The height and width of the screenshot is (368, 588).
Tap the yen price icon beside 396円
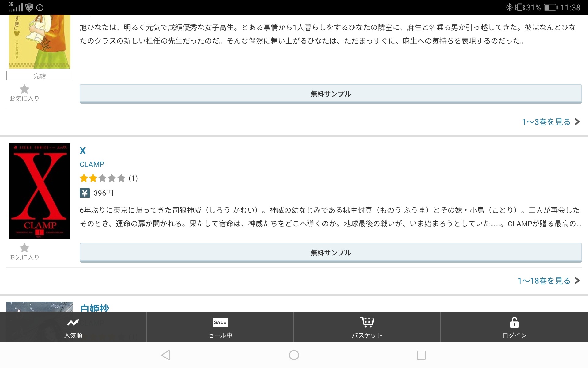pyautogui.click(x=85, y=193)
